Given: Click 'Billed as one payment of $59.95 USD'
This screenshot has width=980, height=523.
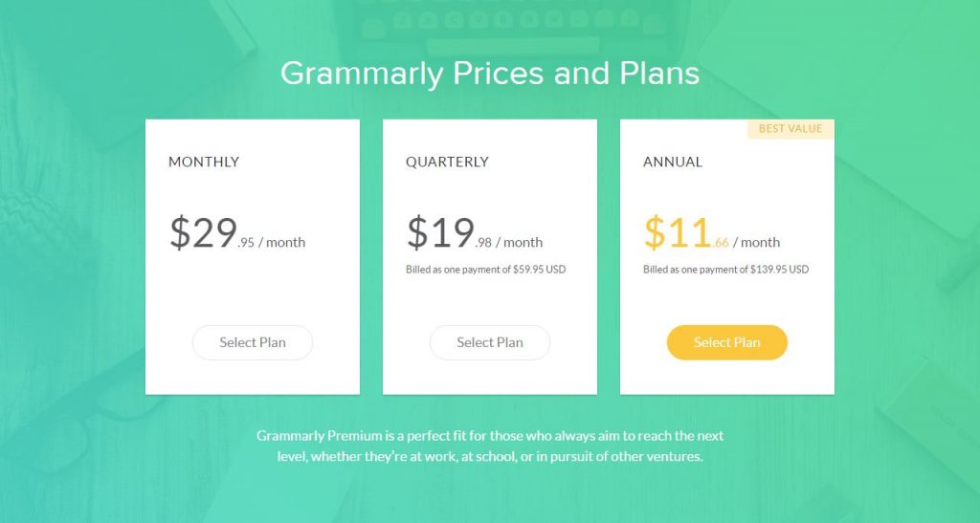Looking at the screenshot, I should coord(485,270).
